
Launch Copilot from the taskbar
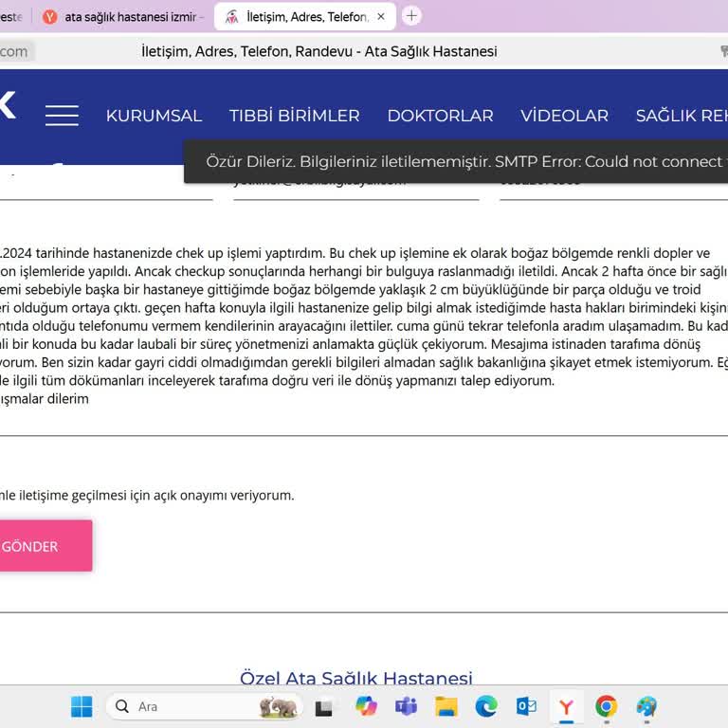click(366, 706)
